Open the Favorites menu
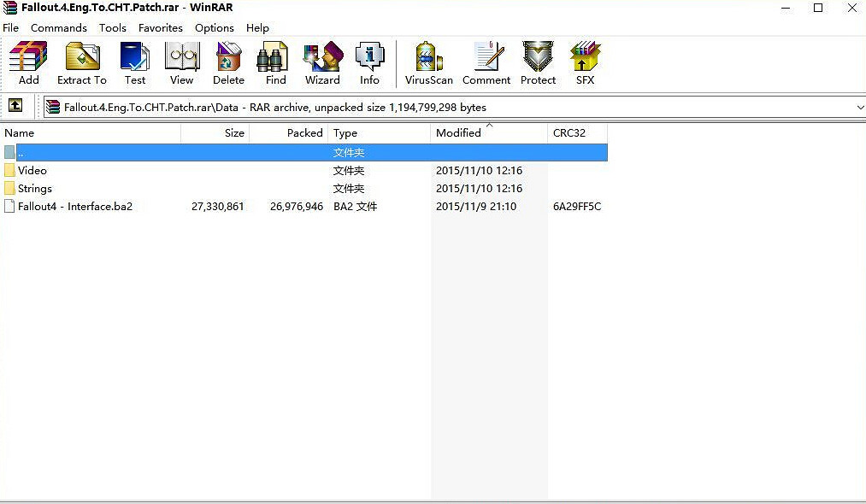Viewport: 866px width, 504px height. (x=161, y=27)
